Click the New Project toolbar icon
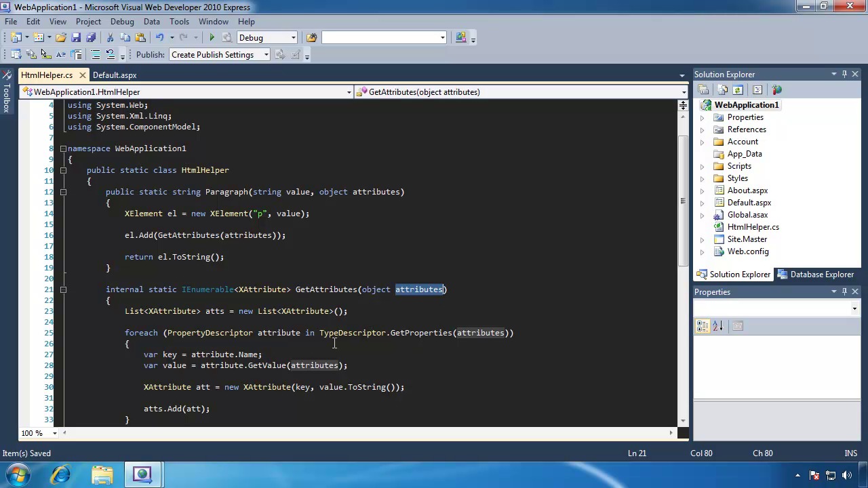The width and height of the screenshot is (868, 488). [16, 37]
